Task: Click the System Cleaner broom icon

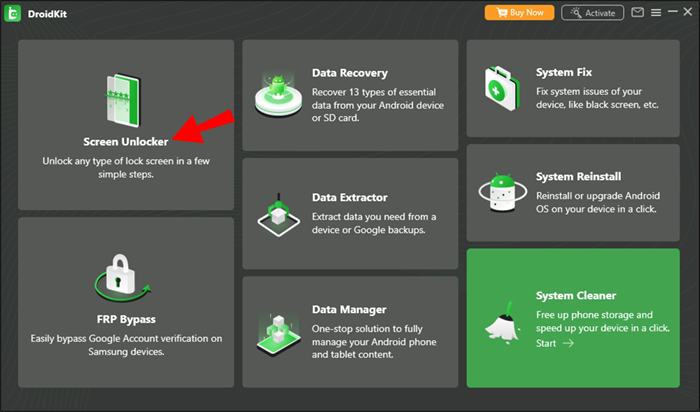Action: (x=503, y=322)
